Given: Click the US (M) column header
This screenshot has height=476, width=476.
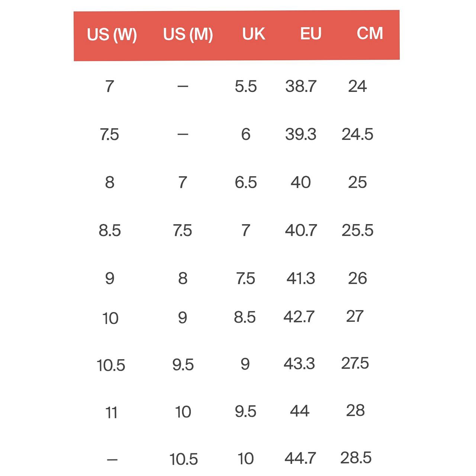Looking at the screenshot, I should tap(188, 35).
